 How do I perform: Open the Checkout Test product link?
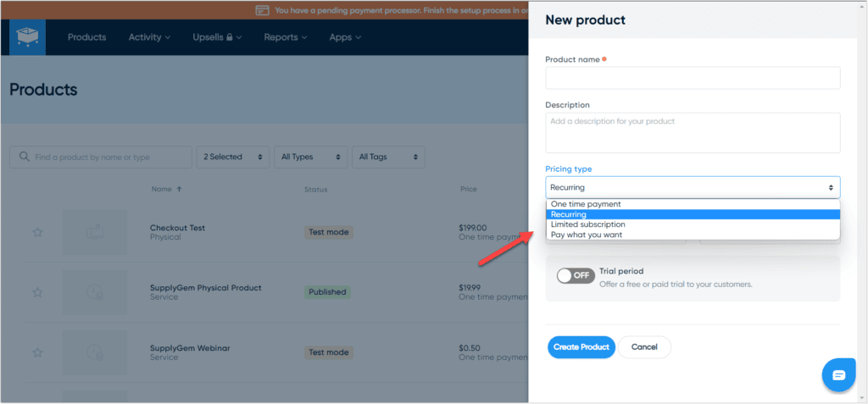[x=178, y=228]
